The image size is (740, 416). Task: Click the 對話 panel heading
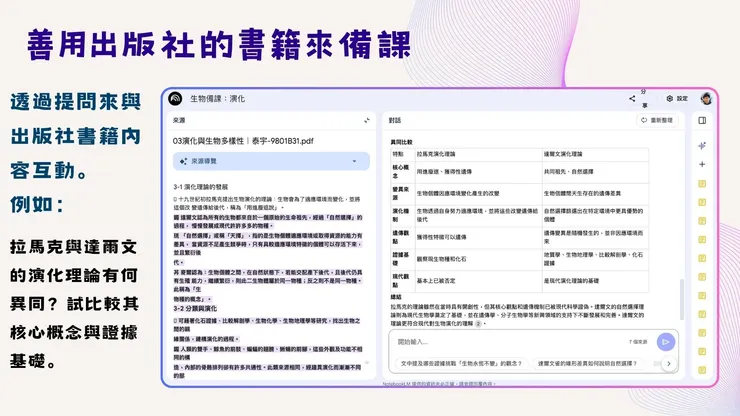tap(395, 120)
